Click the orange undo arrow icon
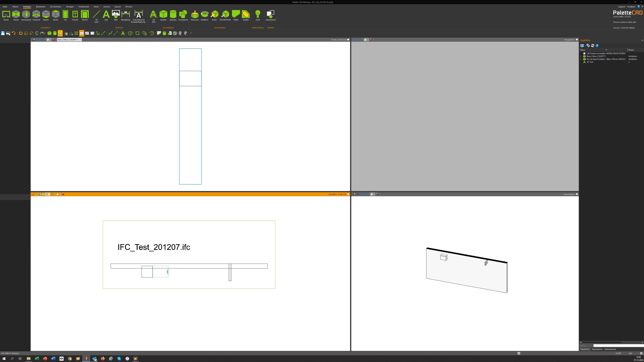 [13, 33]
